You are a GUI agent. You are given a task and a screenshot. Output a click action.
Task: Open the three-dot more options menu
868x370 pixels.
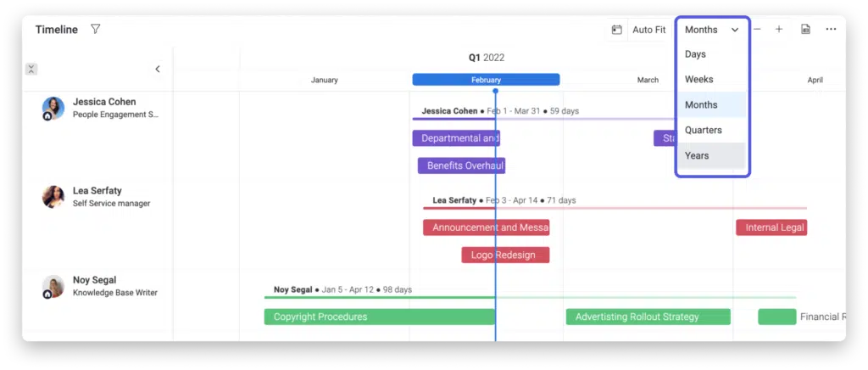tap(831, 30)
